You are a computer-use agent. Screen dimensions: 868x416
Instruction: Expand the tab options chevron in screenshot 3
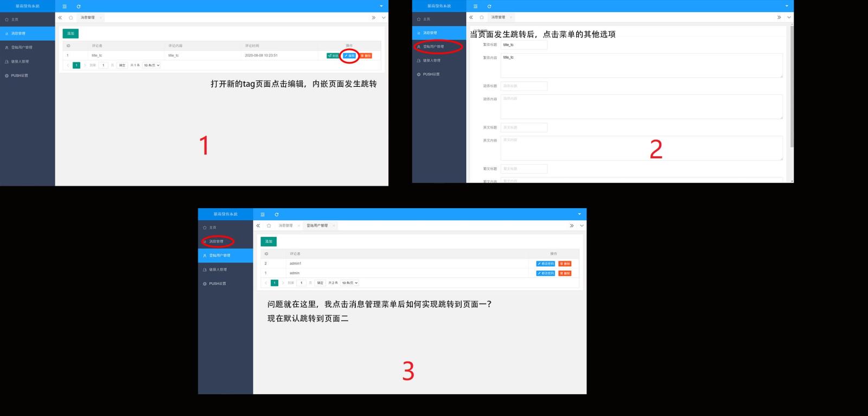point(582,226)
